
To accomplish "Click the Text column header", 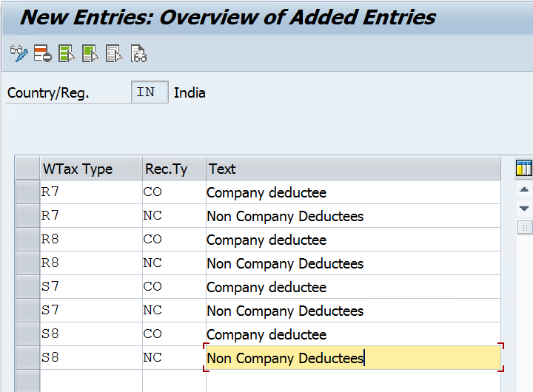I will 353,169.
